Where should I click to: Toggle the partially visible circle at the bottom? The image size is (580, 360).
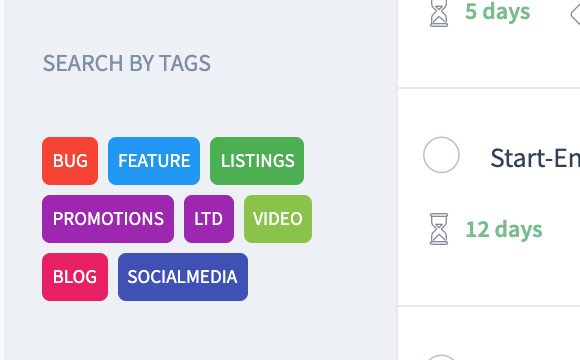441,357
